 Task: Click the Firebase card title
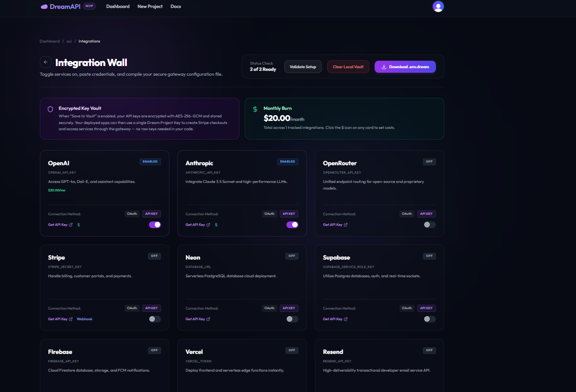point(60,352)
